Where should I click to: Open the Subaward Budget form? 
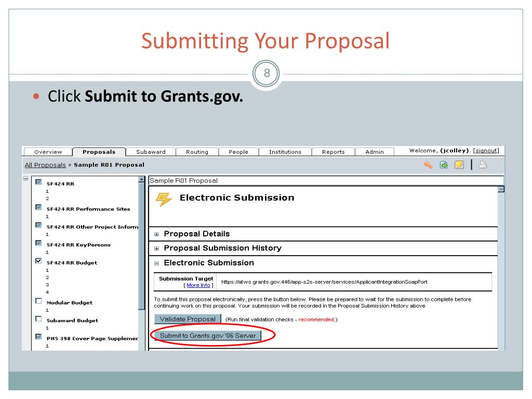click(72, 321)
